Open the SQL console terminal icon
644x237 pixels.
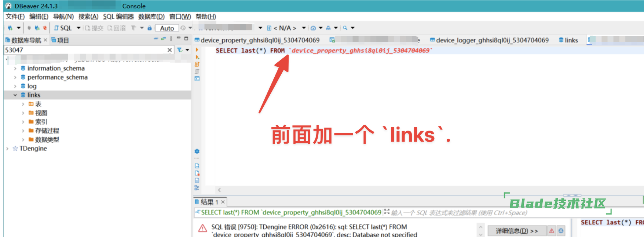tap(197, 79)
